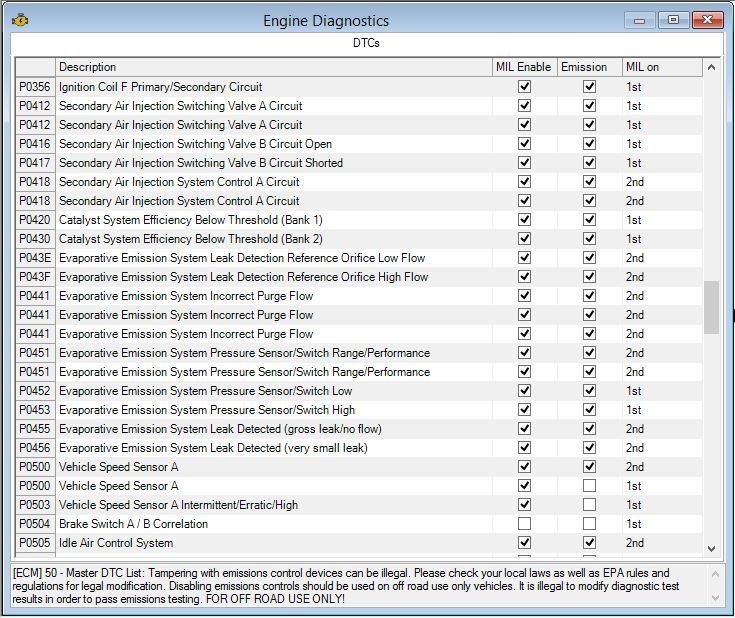Image resolution: width=735 pixels, height=618 pixels.
Task: Uncheck MIL Enable for P0452 Pressure Sensor Low
Action: coord(525,391)
